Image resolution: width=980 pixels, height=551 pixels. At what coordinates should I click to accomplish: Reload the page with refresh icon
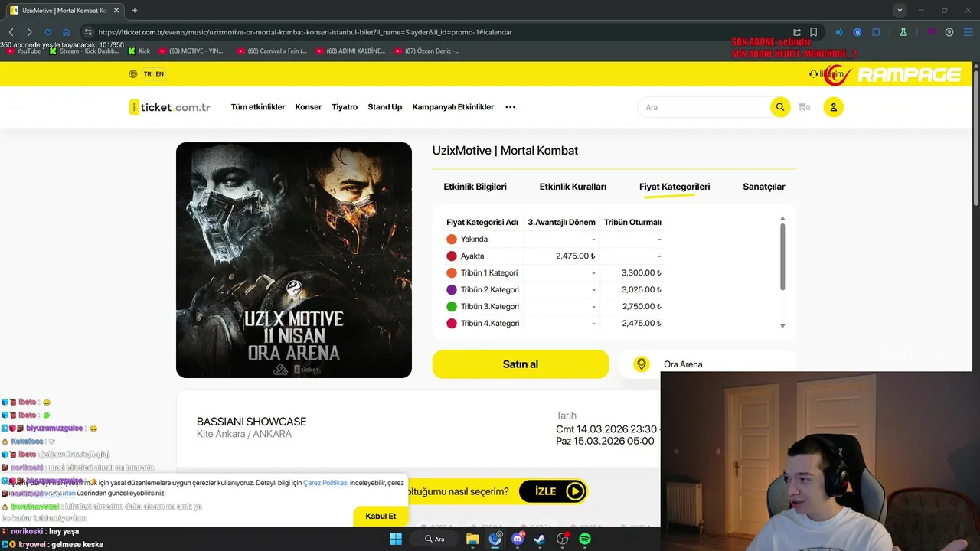[47, 32]
